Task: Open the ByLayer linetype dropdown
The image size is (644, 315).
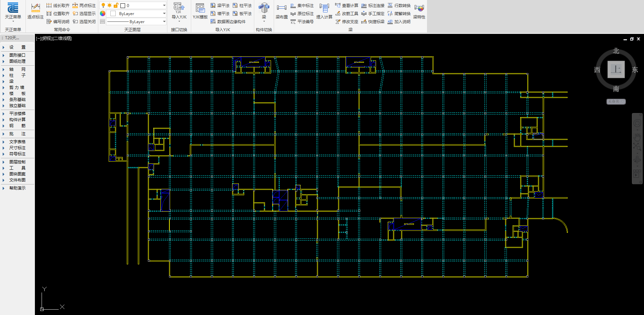Action: (x=136, y=21)
